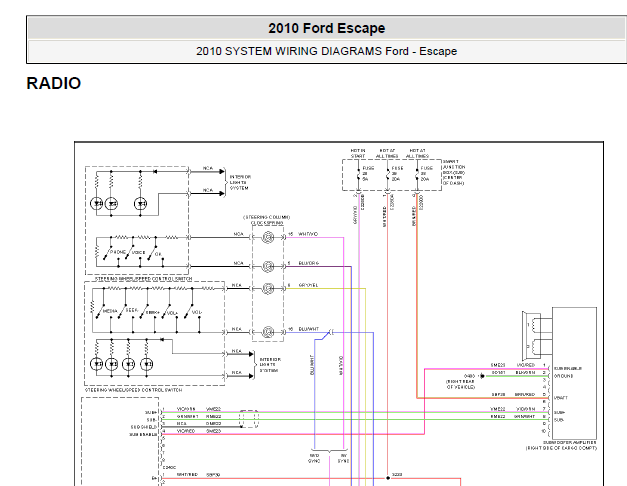Select the SMART JUNCTION BOX label
Viewport: 627px width, 486px height.
click(x=454, y=172)
